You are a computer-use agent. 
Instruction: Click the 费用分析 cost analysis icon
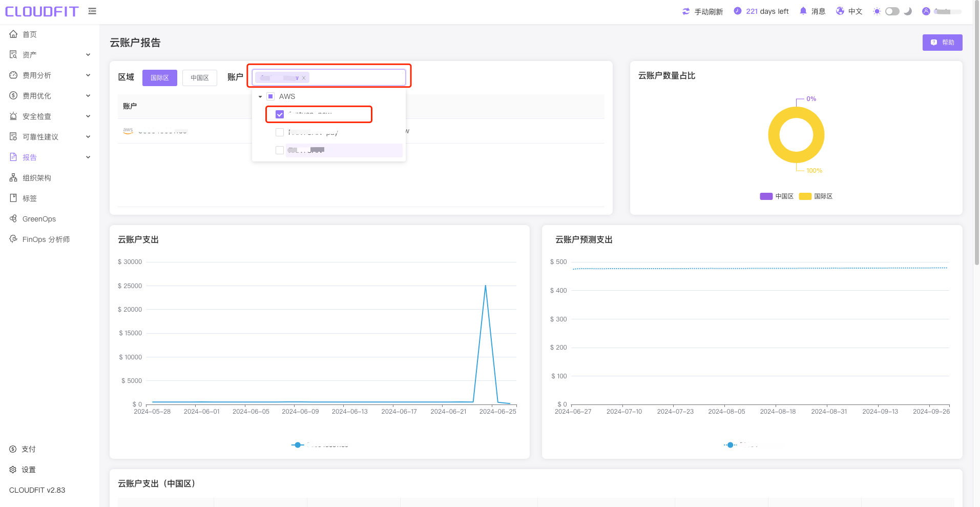[x=13, y=75]
